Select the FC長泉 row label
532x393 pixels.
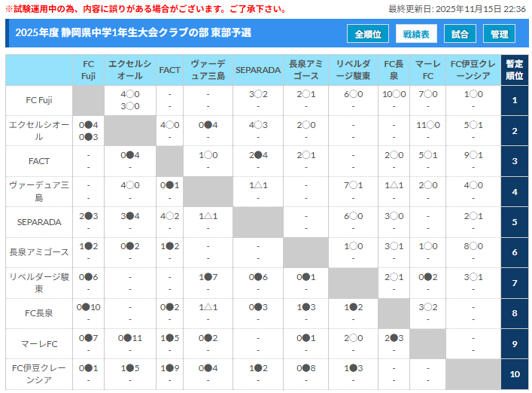coord(39,313)
